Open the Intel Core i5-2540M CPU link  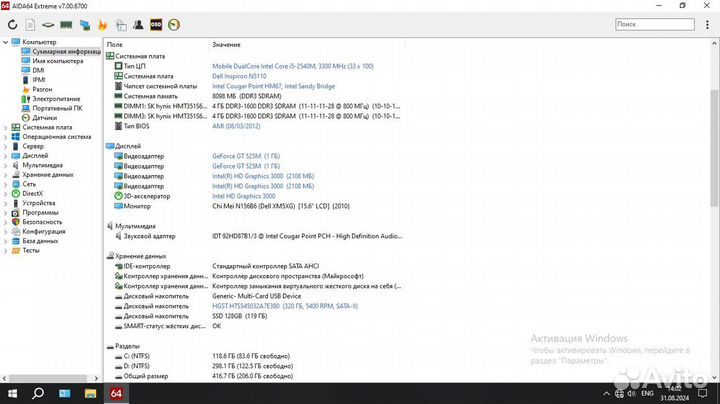[293, 66]
